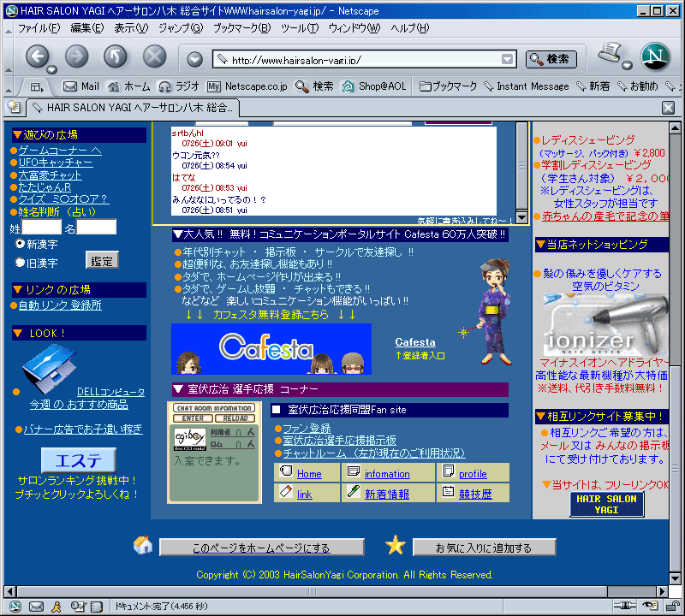
Task: Open the ファイル(F) menu
Action: (39, 28)
